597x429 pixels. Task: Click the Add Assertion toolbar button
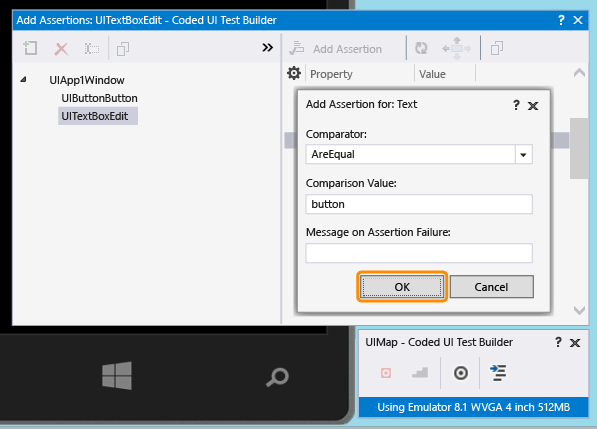pos(335,49)
